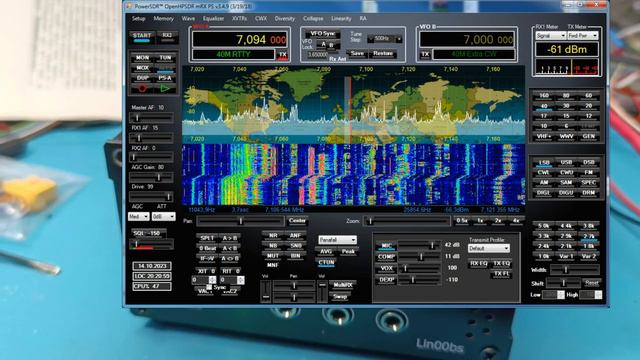This screenshot has width=640, height=360.
Task: Click the Drive power slider
Action: [x=151, y=197]
